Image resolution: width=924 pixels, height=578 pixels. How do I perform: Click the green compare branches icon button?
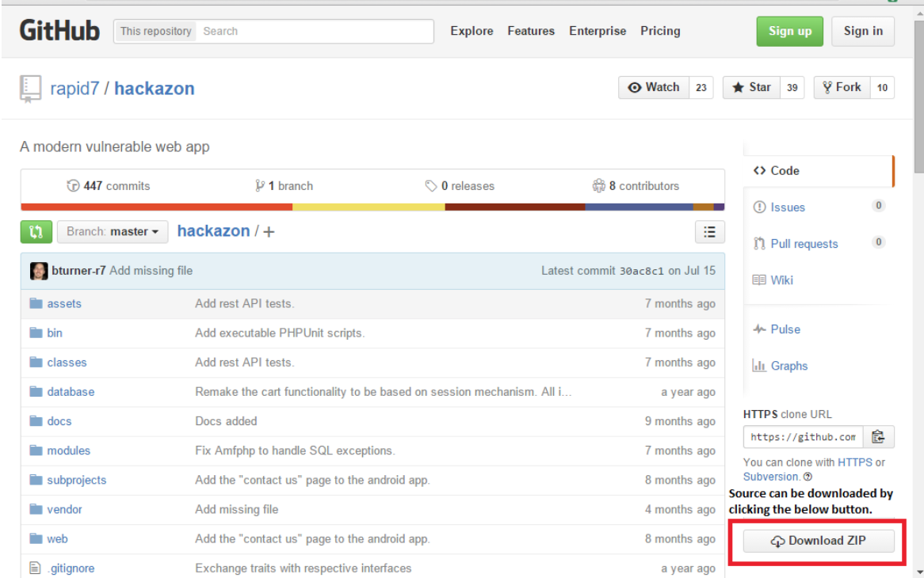pos(36,231)
